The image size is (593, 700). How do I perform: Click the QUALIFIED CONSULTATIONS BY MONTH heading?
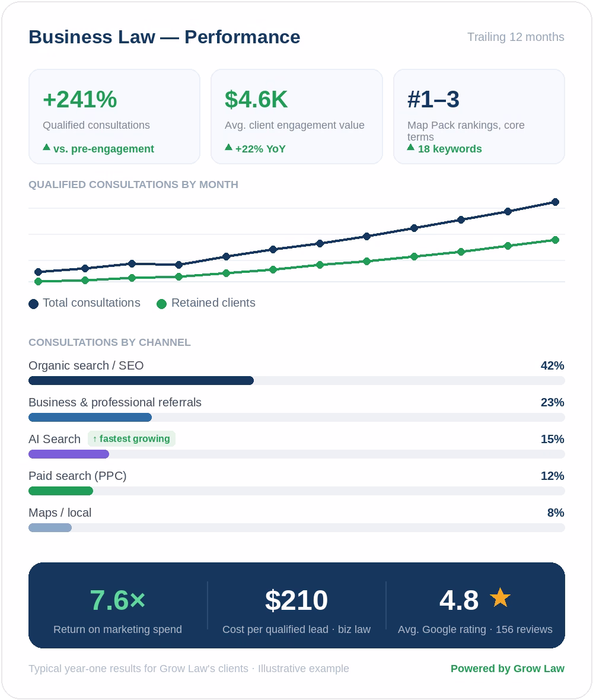pos(133,185)
